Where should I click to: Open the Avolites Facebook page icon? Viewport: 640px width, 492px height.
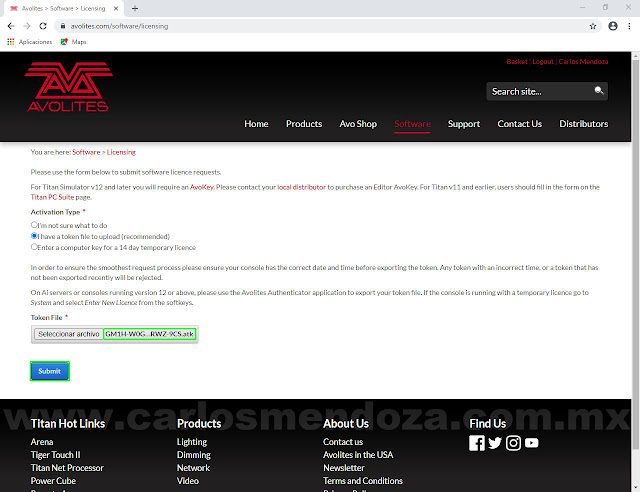pyautogui.click(x=476, y=443)
